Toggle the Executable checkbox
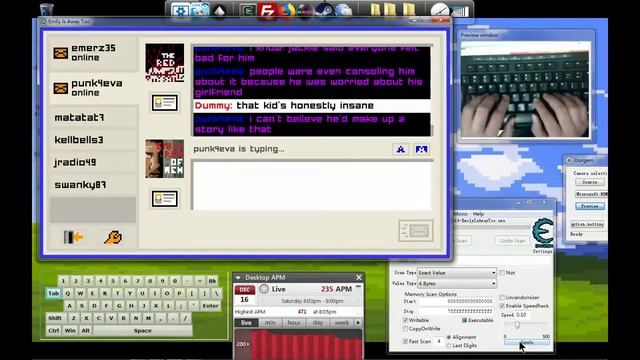This screenshot has height=360, width=640. point(464,320)
